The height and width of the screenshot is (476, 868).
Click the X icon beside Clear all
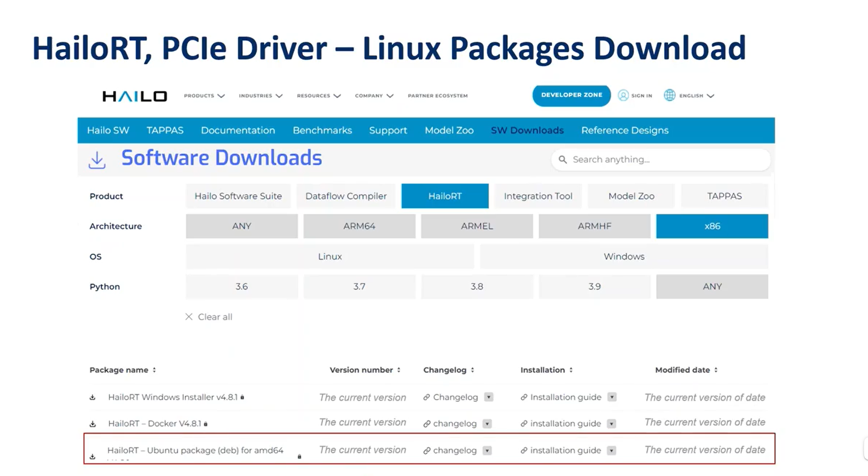(x=189, y=317)
